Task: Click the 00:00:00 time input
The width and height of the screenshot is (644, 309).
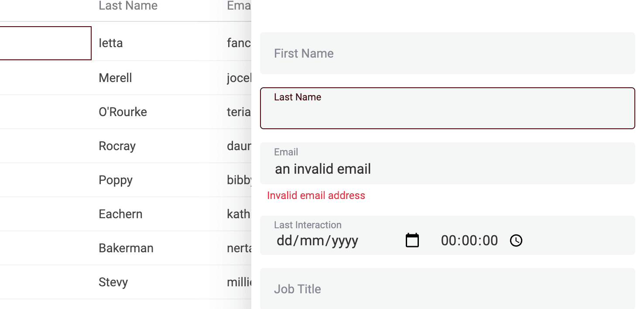Action: point(469,240)
